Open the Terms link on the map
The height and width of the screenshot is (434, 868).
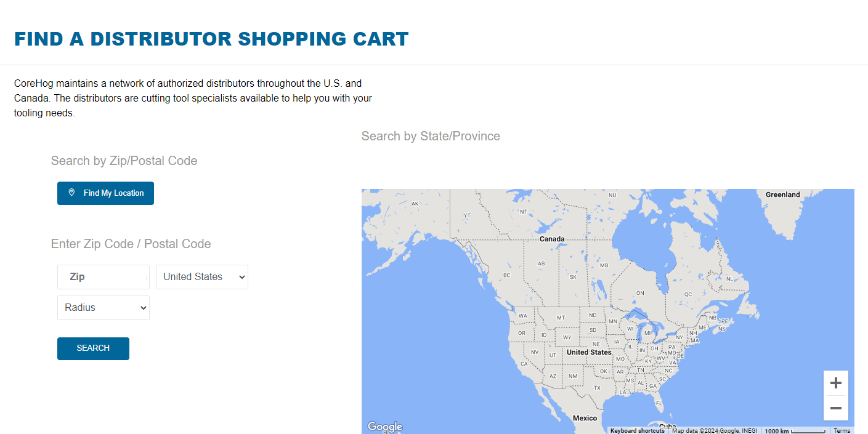842,430
